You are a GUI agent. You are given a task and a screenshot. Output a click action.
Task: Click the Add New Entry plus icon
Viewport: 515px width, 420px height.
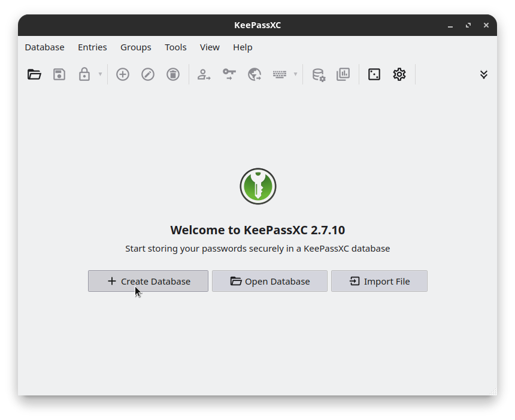[123, 74]
